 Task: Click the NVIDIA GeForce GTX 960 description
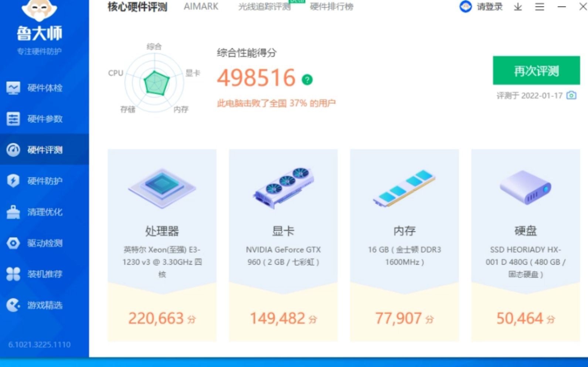(x=283, y=256)
